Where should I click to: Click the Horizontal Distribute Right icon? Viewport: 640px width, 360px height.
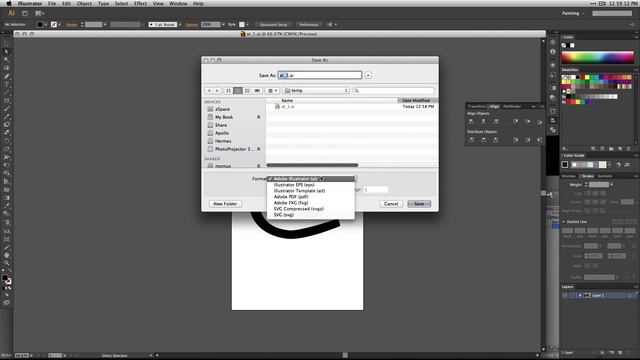(x=540, y=140)
